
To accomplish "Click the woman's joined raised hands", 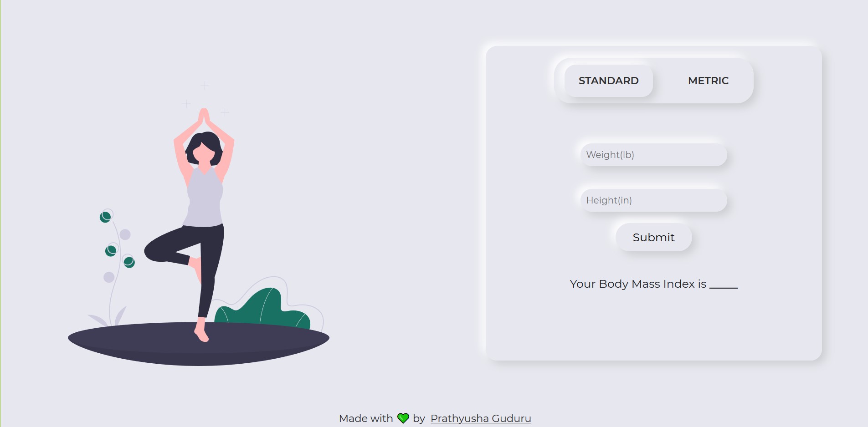I will point(204,117).
